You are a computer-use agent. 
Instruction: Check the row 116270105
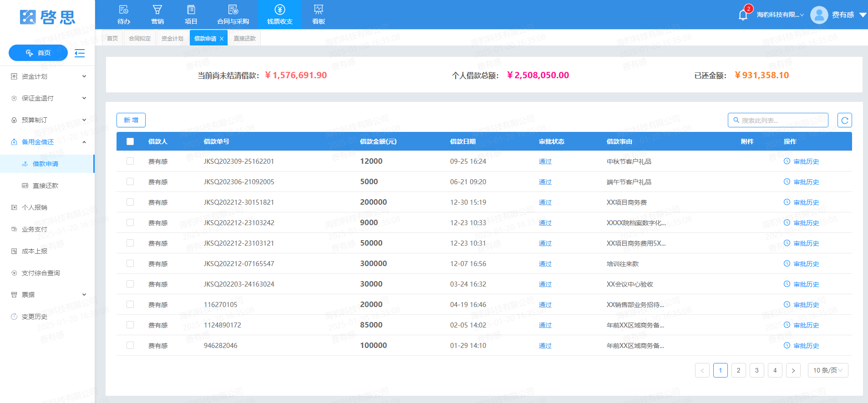(x=130, y=304)
